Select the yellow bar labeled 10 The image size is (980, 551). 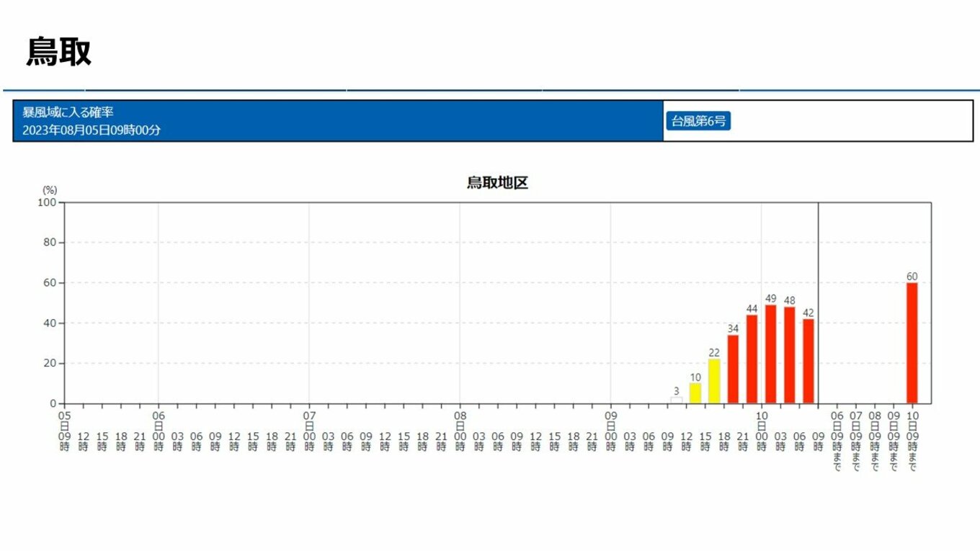(695, 393)
